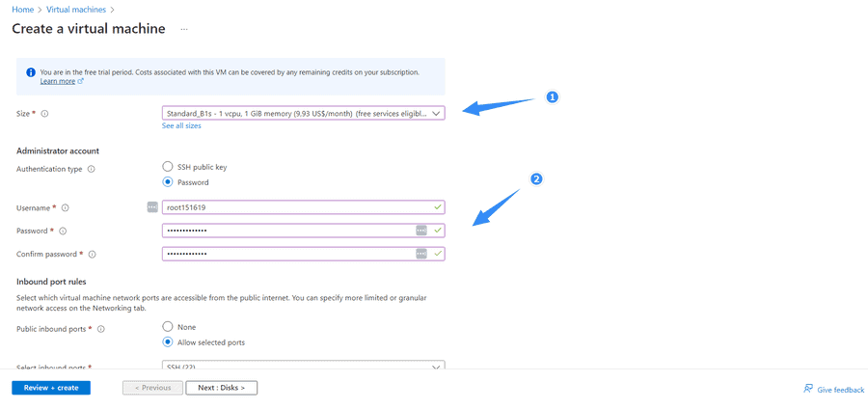
Task: Open the Size dropdown
Action: point(304,114)
